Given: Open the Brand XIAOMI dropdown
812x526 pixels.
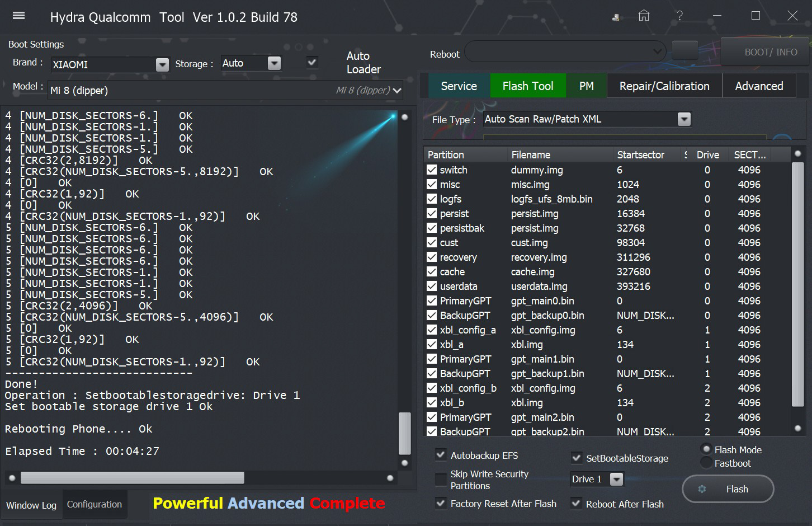Looking at the screenshot, I should click(x=162, y=64).
